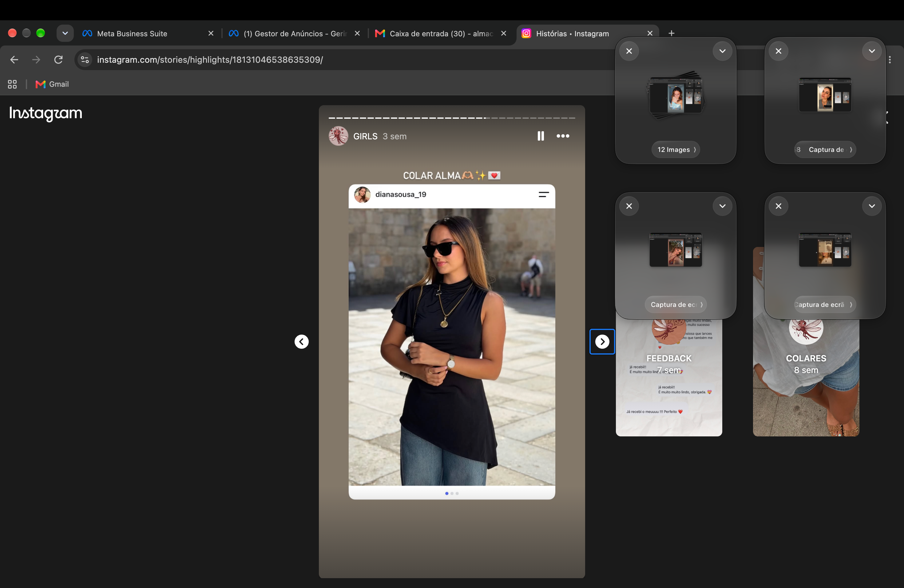This screenshot has height=588, width=904.
Task: Open the GIRLS highlight profile avatar
Action: point(338,136)
